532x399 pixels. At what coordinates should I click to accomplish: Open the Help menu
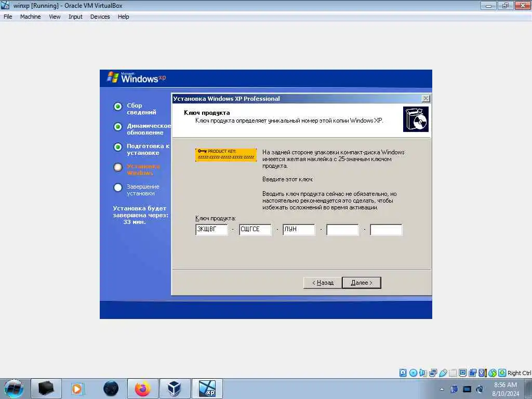pyautogui.click(x=123, y=17)
